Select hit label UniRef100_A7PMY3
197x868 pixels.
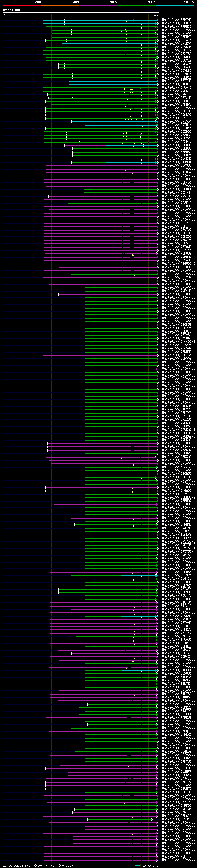[x=177, y=37]
